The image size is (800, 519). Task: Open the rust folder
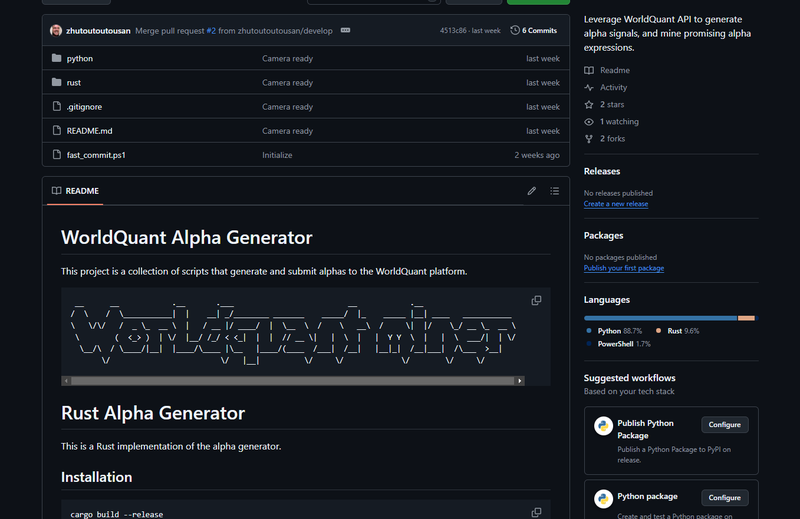(73, 82)
